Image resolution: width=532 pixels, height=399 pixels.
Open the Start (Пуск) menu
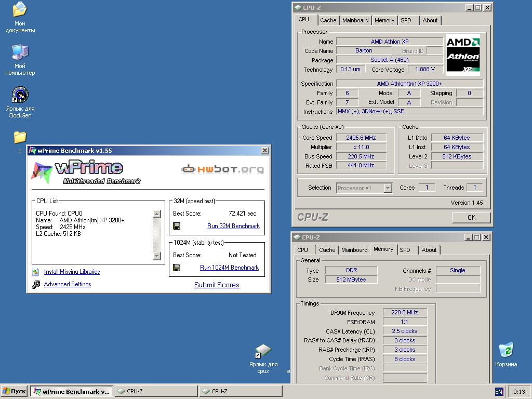(x=14, y=392)
